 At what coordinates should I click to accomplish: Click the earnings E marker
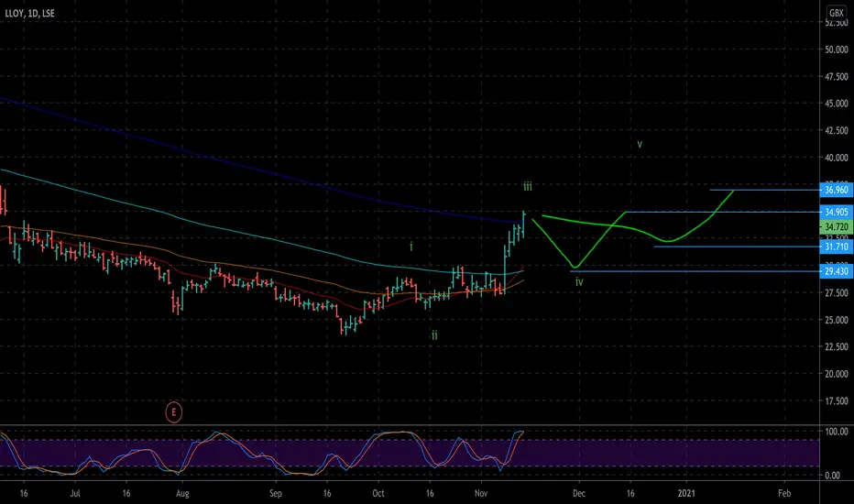[x=174, y=412]
